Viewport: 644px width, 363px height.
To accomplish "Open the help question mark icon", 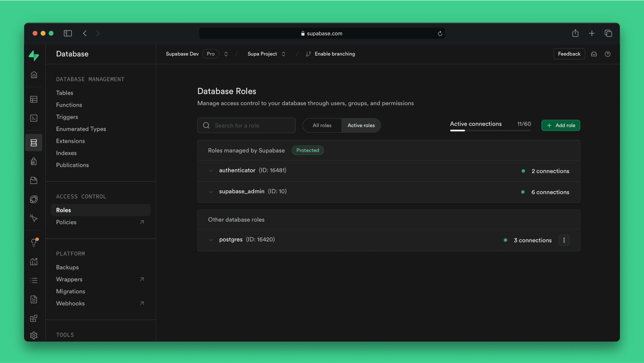I will (608, 54).
